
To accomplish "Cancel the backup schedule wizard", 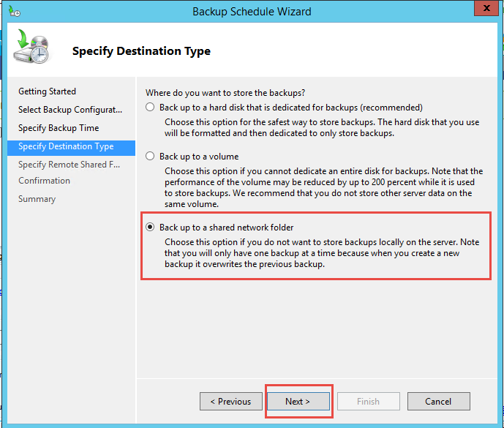I will [438, 401].
